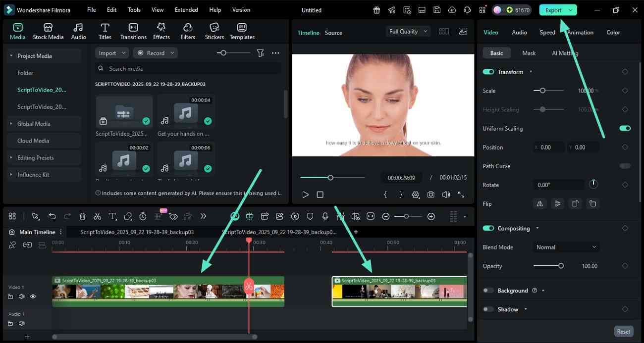
Task: Take a snapshot using the camera icon
Action: 431,195
